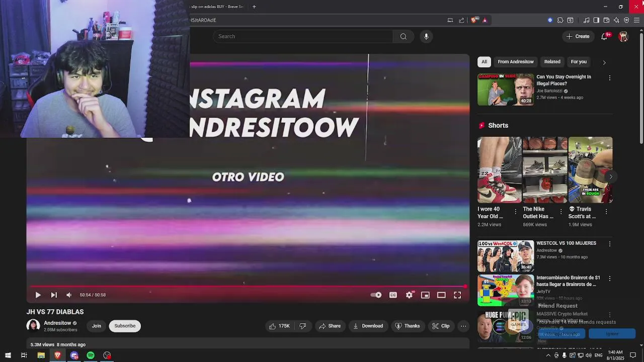Switch to theater mode
The width and height of the screenshot is (644, 362).
[441, 295]
